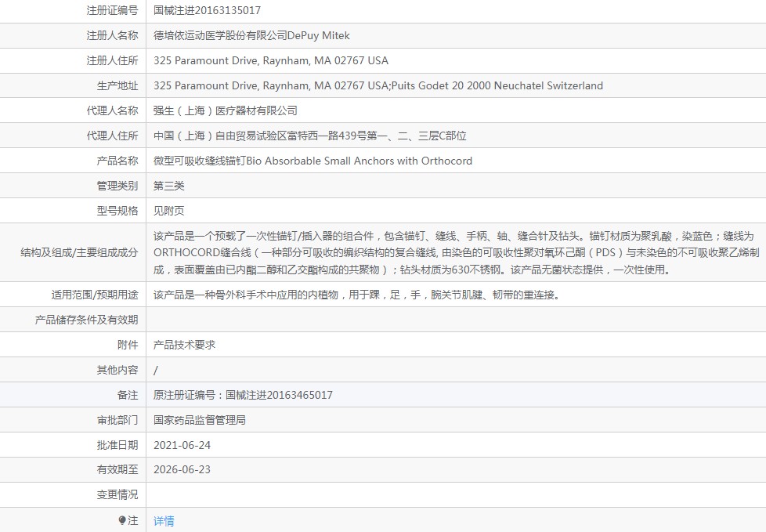Select approving department 国家药品监督管理局
The height and width of the screenshot is (532, 766).
click(x=199, y=420)
